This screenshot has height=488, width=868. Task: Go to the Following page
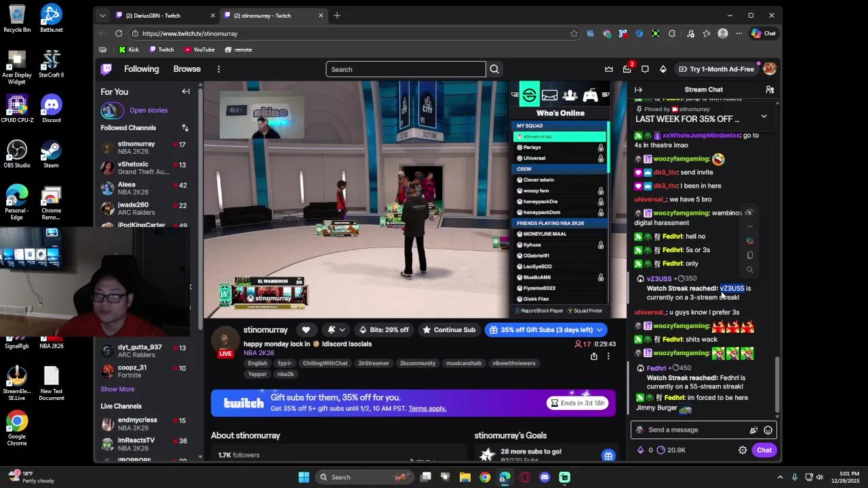(x=141, y=69)
